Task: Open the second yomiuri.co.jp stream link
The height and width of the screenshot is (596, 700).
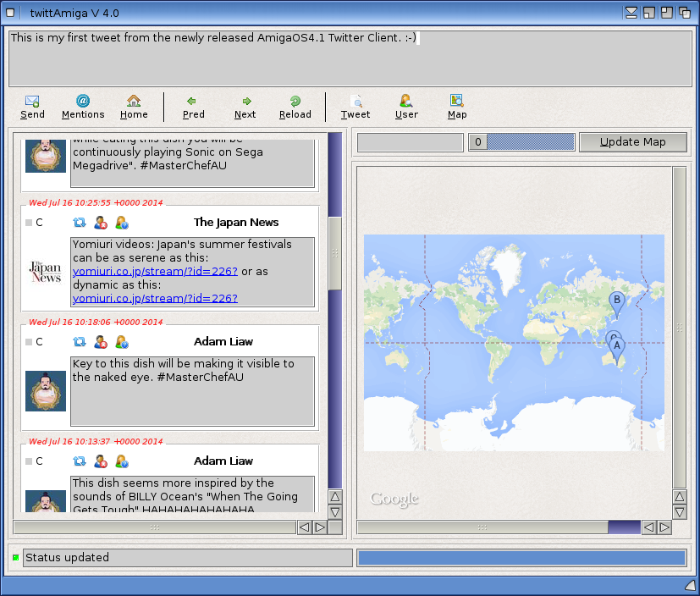Action: tap(155, 298)
